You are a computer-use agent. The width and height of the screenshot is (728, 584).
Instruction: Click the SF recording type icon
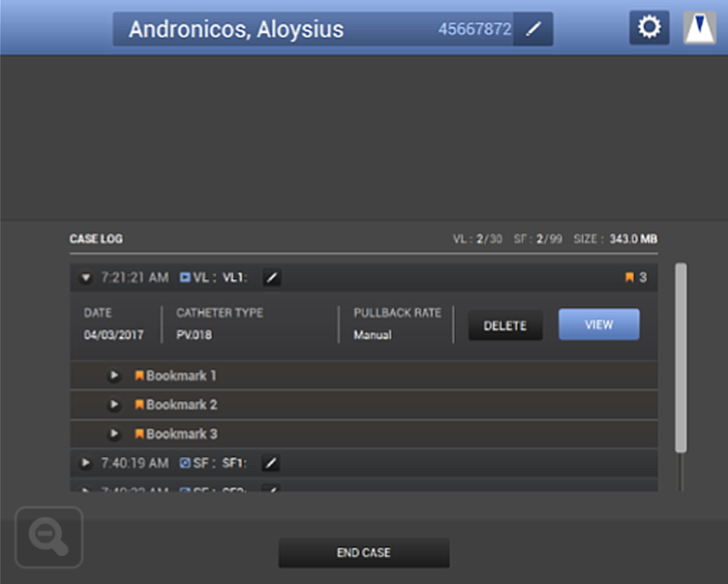[185, 463]
